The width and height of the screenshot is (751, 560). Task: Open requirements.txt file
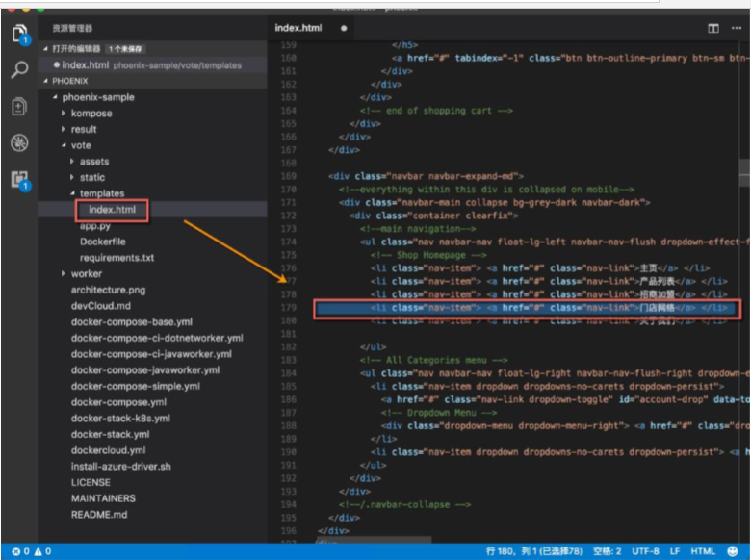tap(117, 258)
